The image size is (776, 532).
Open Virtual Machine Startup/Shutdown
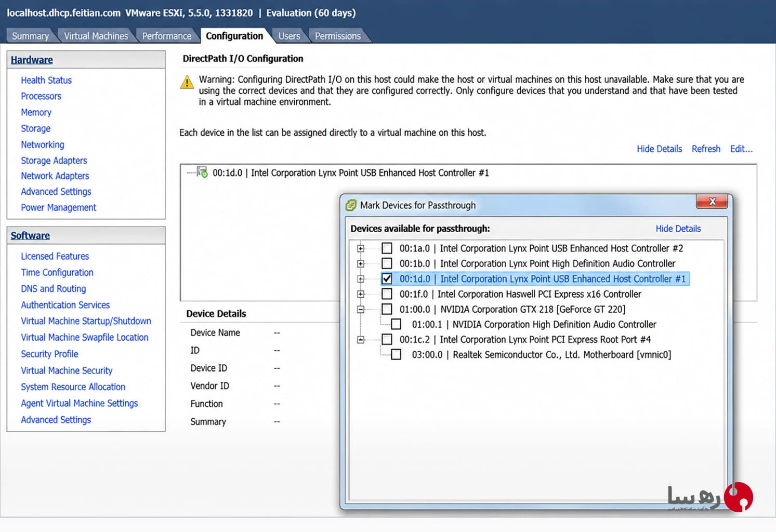coord(86,321)
